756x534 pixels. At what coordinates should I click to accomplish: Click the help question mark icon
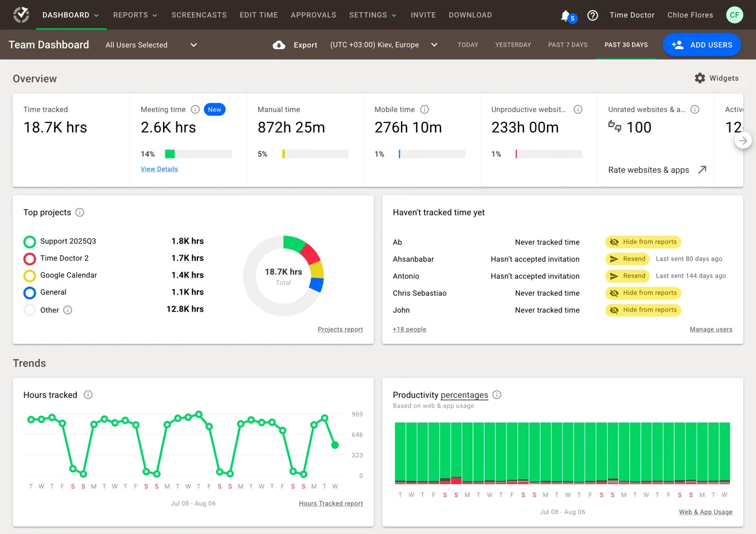coord(592,15)
